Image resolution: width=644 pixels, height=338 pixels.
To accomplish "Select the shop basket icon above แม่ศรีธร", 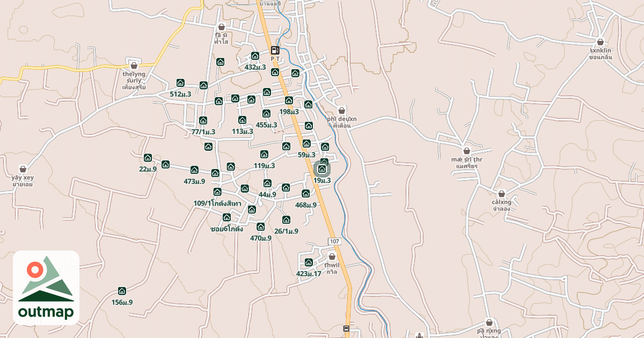I will pyautogui.click(x=467, y=151).
